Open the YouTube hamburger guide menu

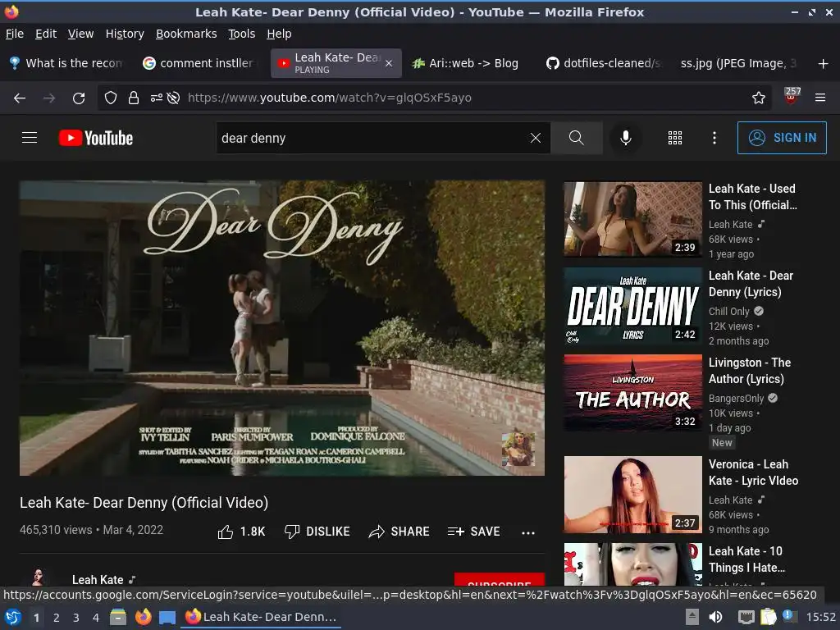[x=30, y=138]
